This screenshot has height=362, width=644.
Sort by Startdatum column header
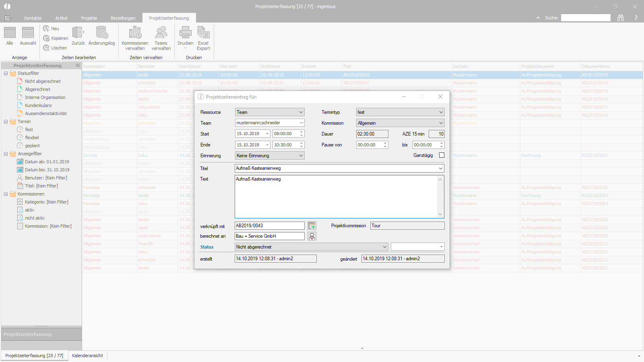tap(198, 66)
